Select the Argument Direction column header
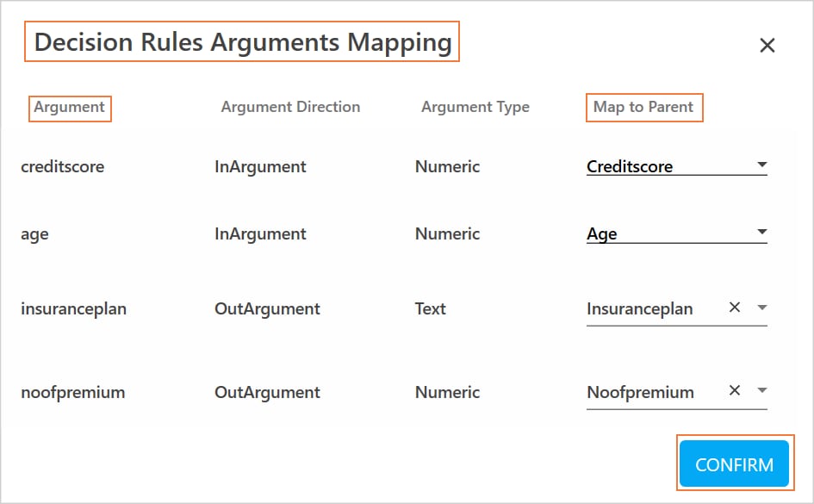This screenshot has height=504, width=814. 290,108
